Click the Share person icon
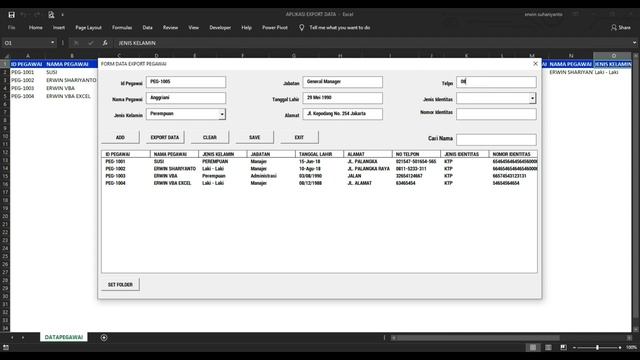 [613, 27]
